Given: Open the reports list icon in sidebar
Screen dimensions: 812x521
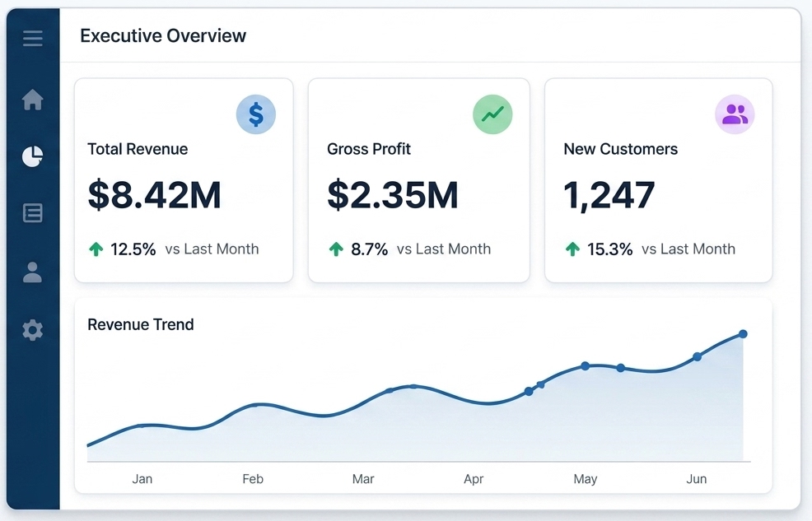Looking at the screenshot, I should (x=33, y=212).
